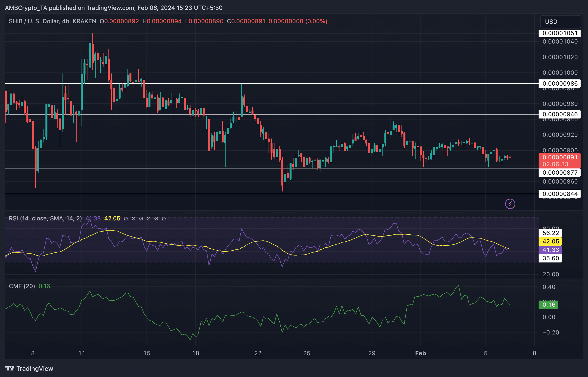The height and width of the screenshot is (377, 588).
Task: Click the CMF (20) indicator legend
Action: pos(22,286)
